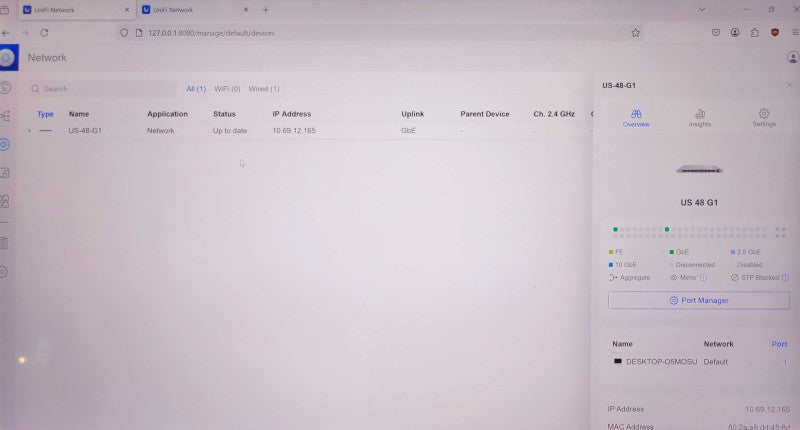Open the Pocket icon in the browser toolbar
Image resolution: width=800 pixels, height=430 pixels.
[716, 33]
